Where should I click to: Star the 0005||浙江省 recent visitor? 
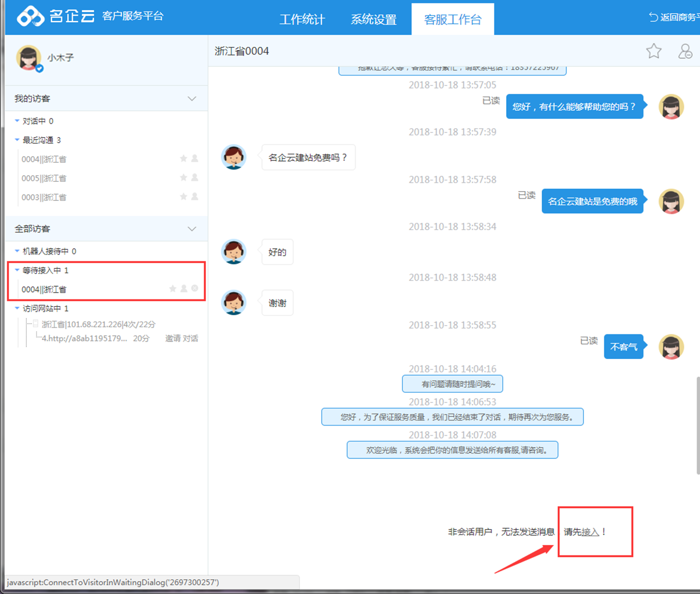pyautogui.click(x=183, y=178)
